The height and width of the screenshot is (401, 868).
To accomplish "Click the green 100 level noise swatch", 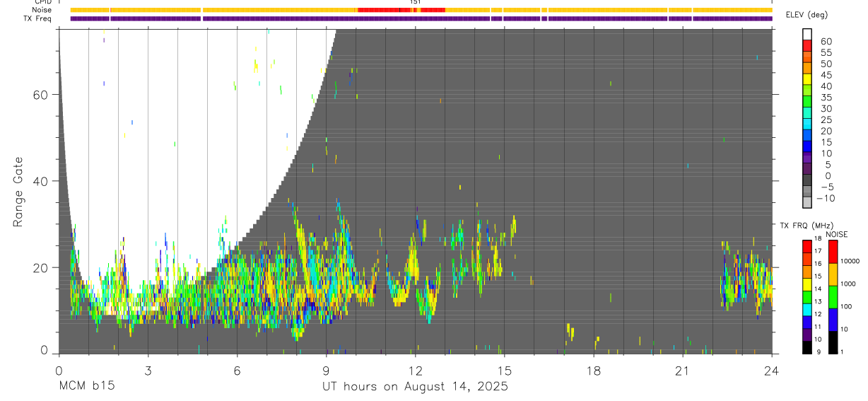I will [x=833, y=297].
